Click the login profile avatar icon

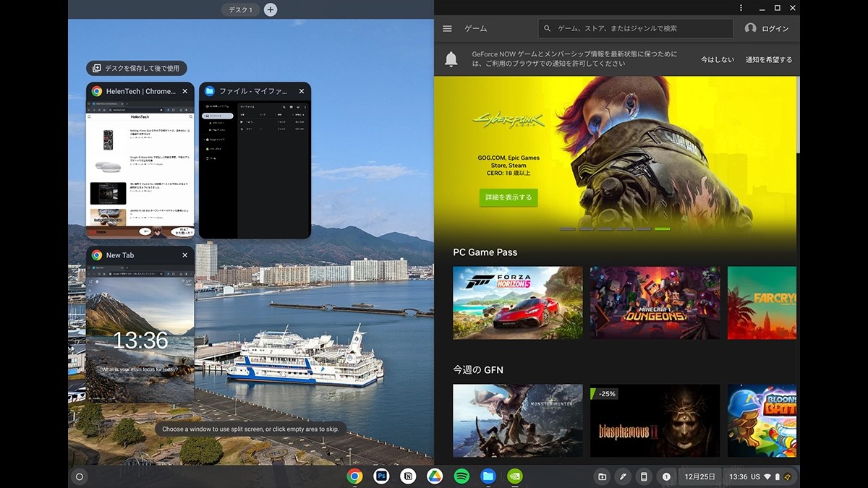point(750,29)
